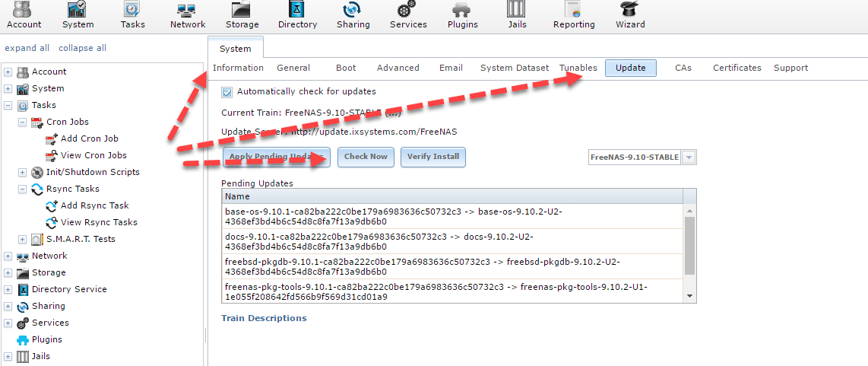The height and width of the screenshot is (366, 868).
Task: Click the System icon in the tree
Action: tap(23, 89)
